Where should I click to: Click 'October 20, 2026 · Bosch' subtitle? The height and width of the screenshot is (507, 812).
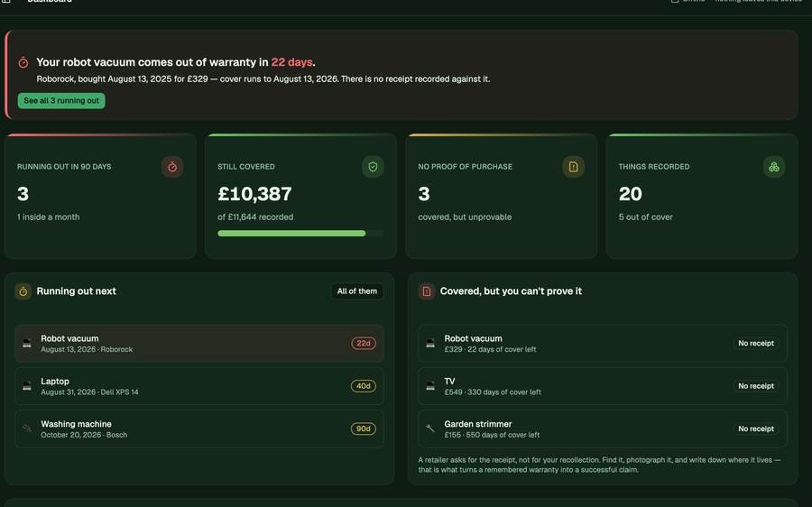(x=84, y=435)
